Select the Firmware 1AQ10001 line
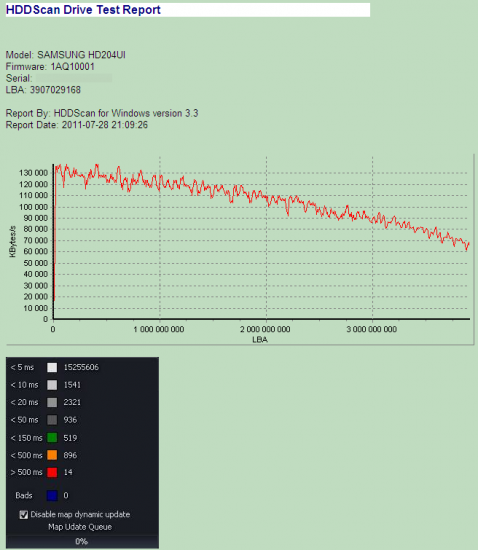478x550 pixels. (x=50, y=67)
